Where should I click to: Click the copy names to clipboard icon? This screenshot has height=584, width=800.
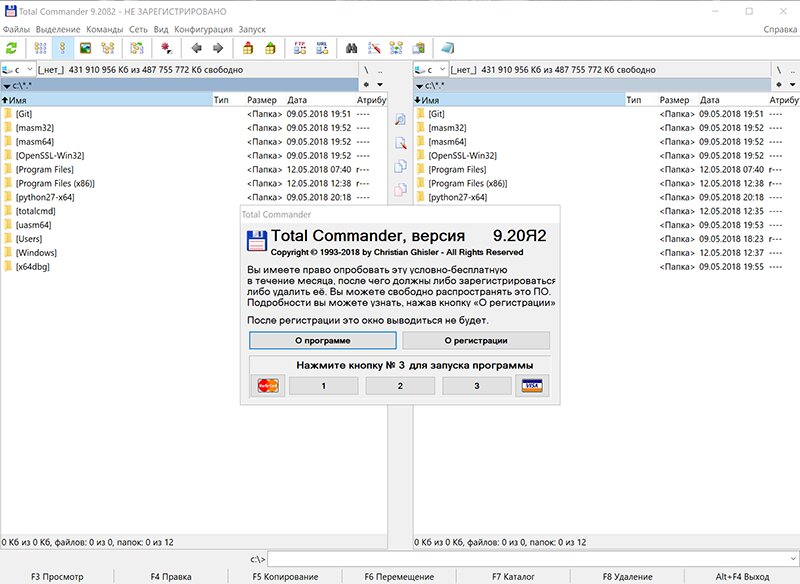418,48
